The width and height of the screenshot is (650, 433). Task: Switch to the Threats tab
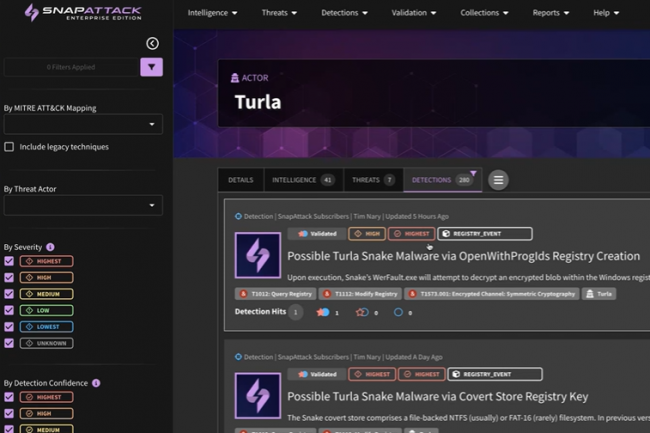372,180
